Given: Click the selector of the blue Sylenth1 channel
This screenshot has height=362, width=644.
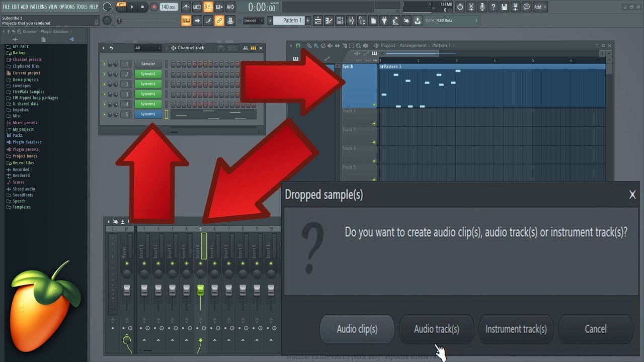Looking at the screenshot, I should click(167, 114).
